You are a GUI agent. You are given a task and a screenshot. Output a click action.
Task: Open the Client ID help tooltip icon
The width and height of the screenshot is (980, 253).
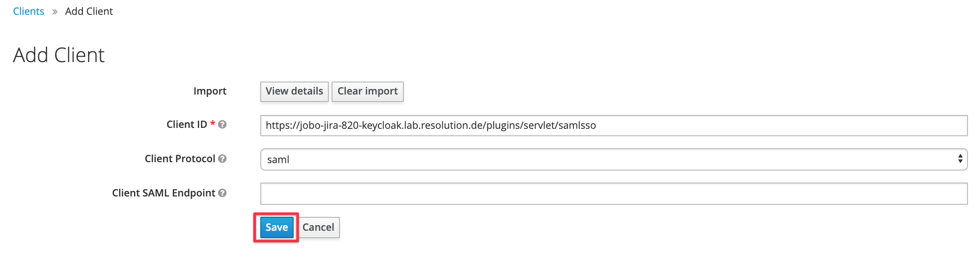(222, 125)
